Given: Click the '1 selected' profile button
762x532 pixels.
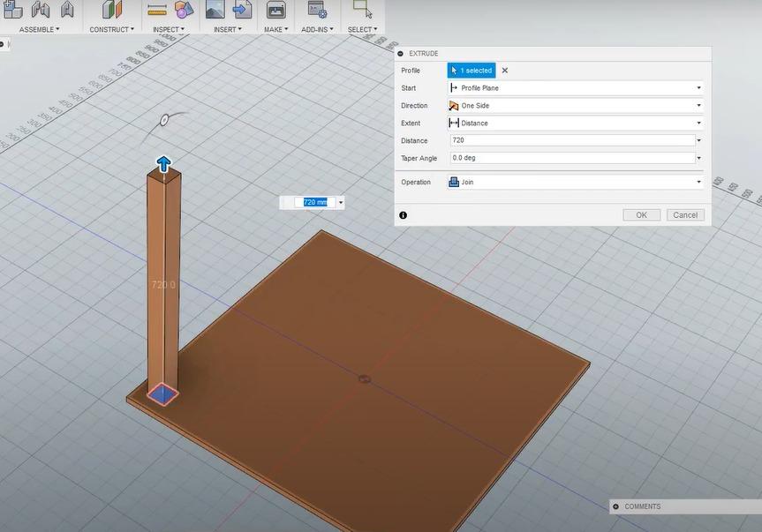Looking at the screenshot, I should click(x=472, y=71).
